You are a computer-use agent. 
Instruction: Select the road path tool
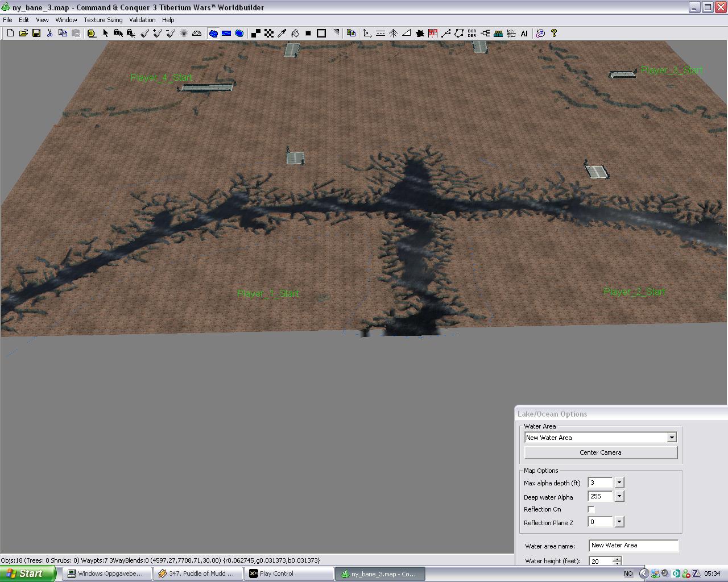click(446, 34)
